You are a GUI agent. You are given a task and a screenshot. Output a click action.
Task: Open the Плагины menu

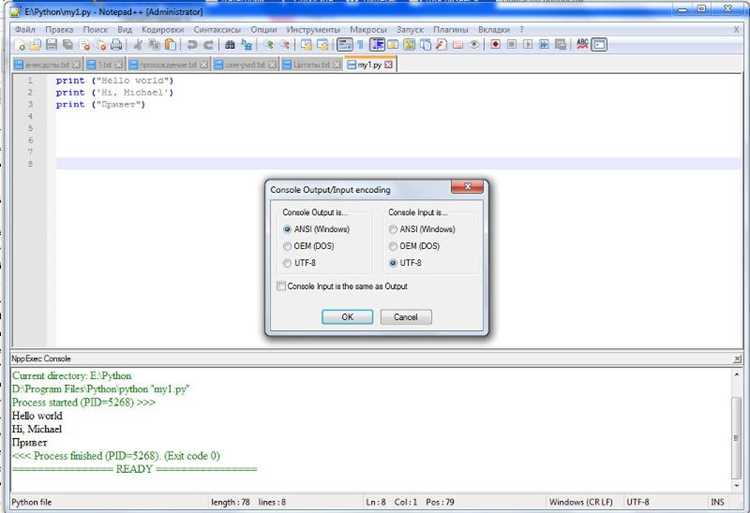451,30
